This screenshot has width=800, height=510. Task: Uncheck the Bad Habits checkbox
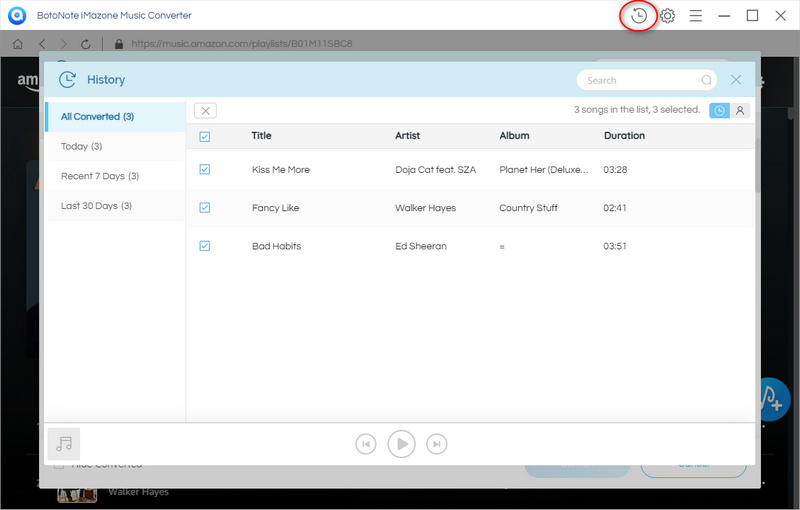coord(205,246)
